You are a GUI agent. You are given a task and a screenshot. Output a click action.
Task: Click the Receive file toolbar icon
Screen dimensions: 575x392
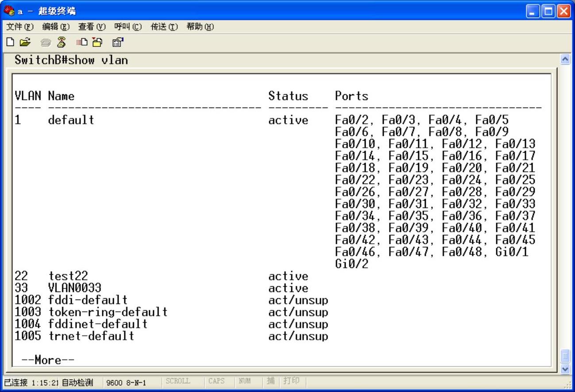tap(97, 42)
